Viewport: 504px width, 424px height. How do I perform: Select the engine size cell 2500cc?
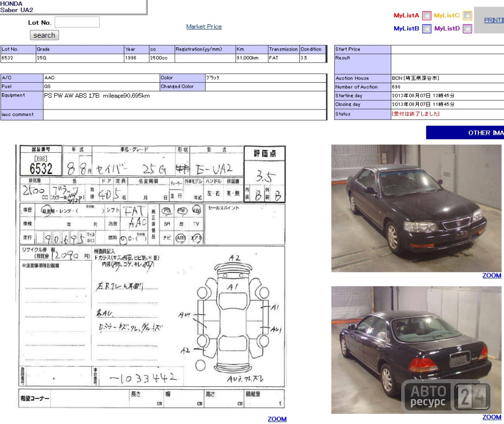click(x=162, y=58)
